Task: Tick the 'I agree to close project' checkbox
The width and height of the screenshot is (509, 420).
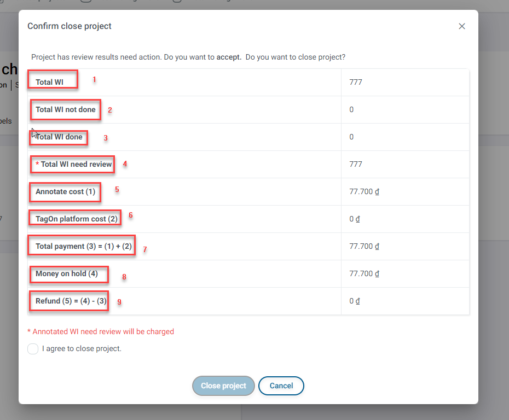Action: [x=33, y=349]
